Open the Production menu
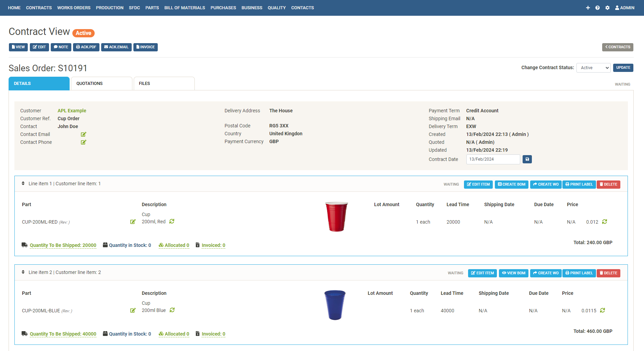 click(x=109, y=8)
